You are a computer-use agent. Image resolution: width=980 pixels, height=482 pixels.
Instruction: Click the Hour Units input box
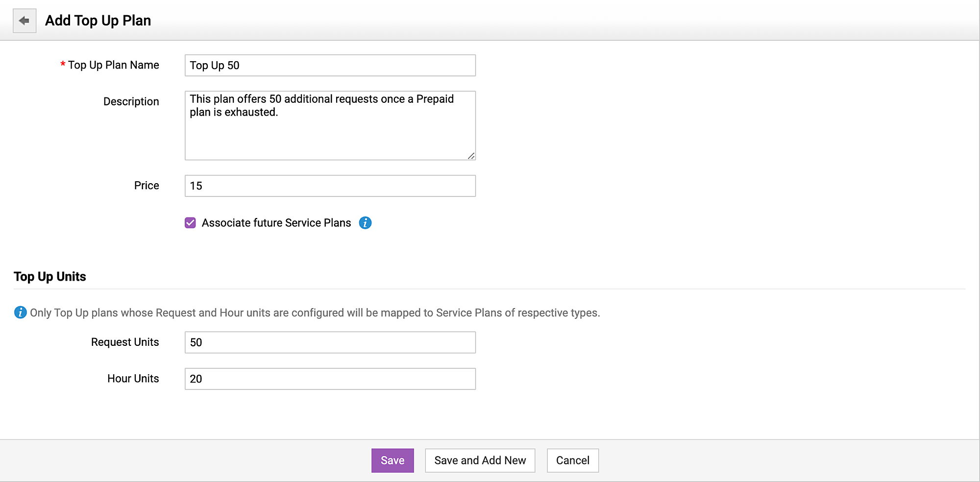point(330,379)
